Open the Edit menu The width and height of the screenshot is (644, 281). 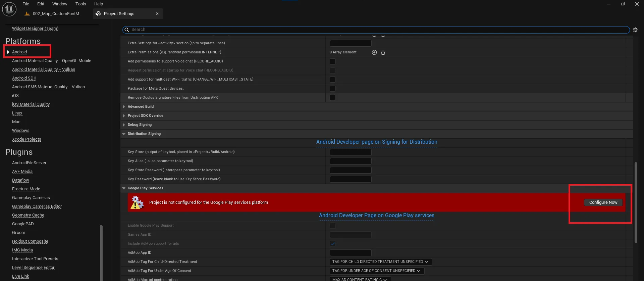tap(41, 4)
